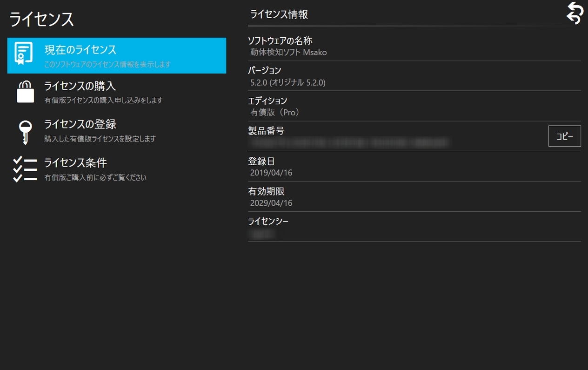Click the key icon for ライセンスの登録

tap(25, 131)
